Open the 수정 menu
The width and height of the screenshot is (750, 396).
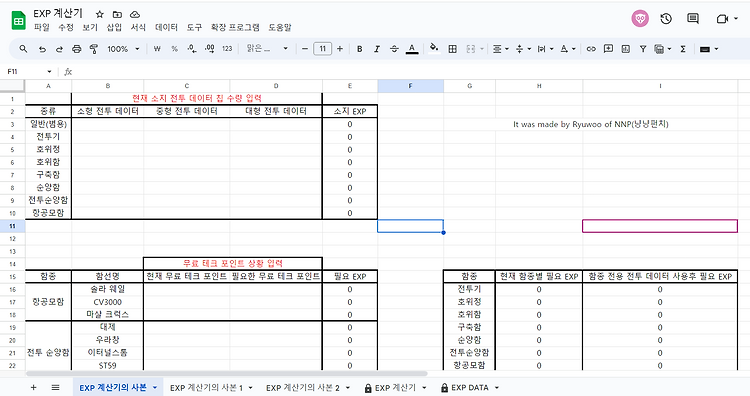click(x=66, y=27)
